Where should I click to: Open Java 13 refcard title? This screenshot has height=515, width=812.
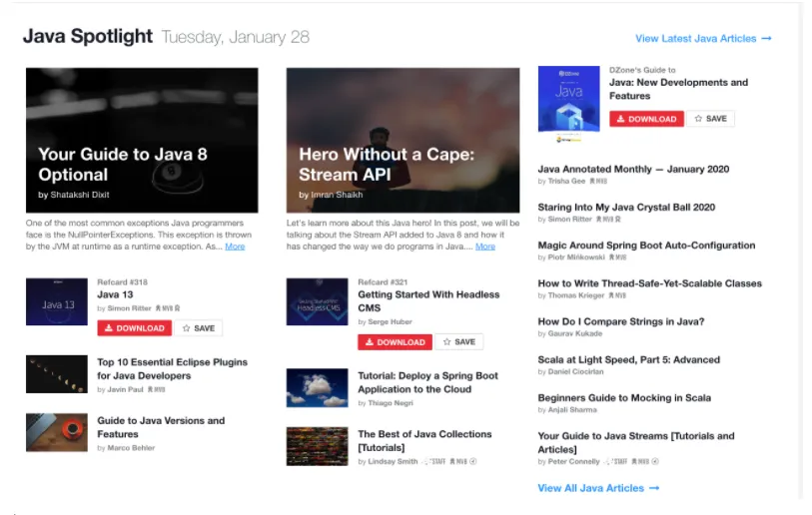tap(115, 294)
